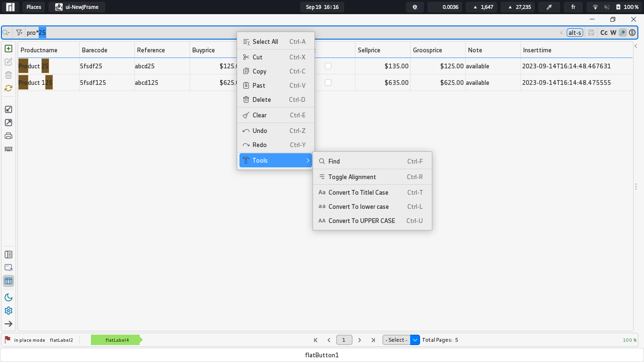Screen dimensions: 644x362
Task: Choose Toggle Alignment in the Tools submenu
Action: [x=351, y=177]
